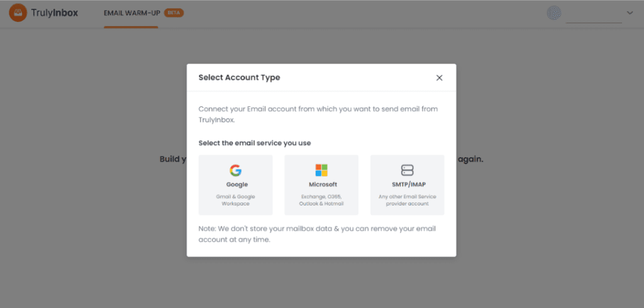Select the Microsoft account card

321,185
